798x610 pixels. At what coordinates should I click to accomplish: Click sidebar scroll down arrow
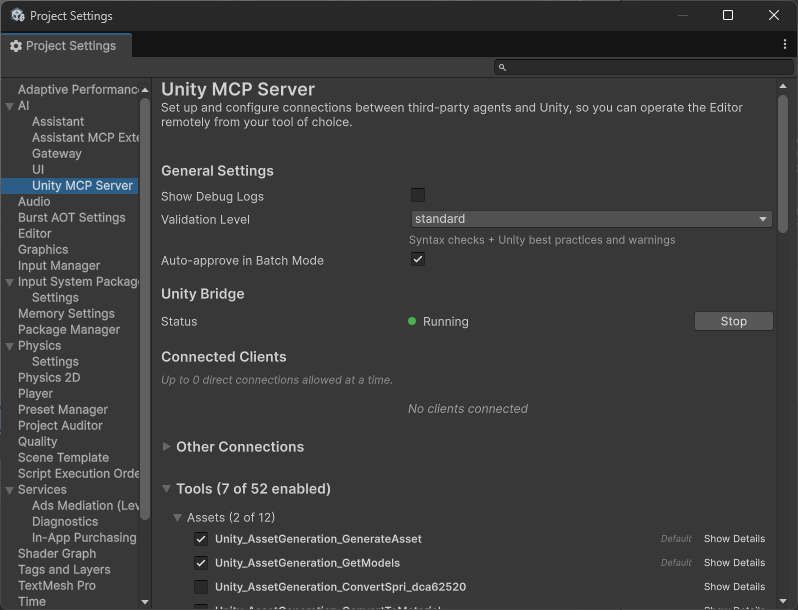click(x=145, y=602)
